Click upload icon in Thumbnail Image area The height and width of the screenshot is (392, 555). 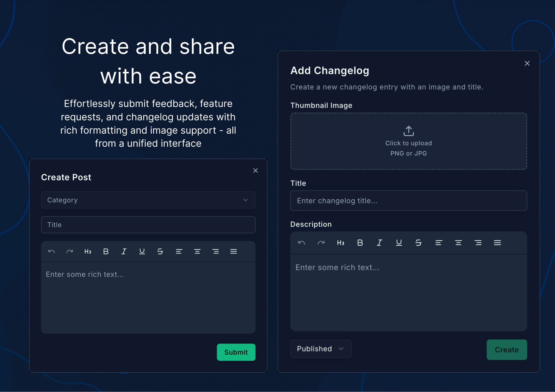click(x=409, y=131)
